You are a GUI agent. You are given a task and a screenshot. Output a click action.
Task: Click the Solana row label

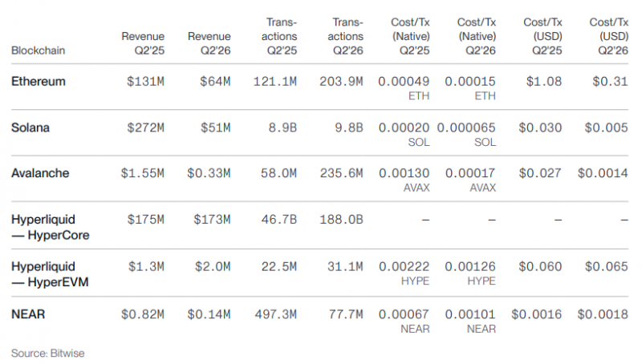30,127
